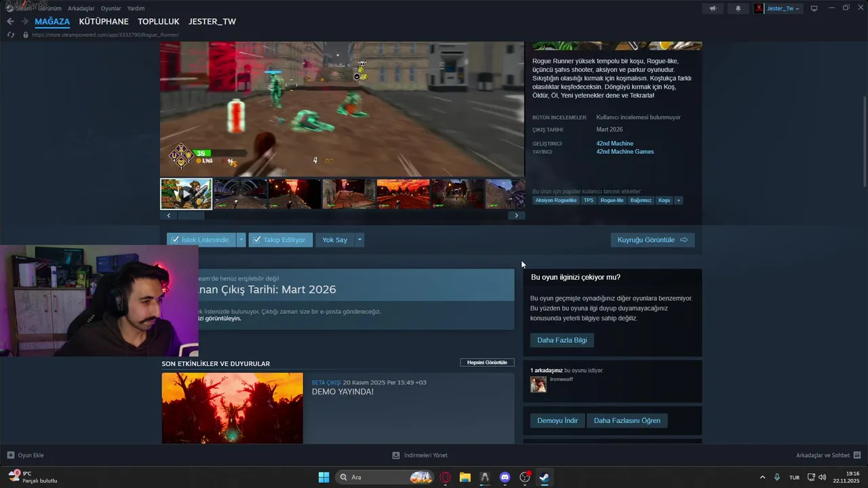Open the OBS Studio taskbar icon
The height and width of the screenshot is (488, 868).
pos(524,477)
